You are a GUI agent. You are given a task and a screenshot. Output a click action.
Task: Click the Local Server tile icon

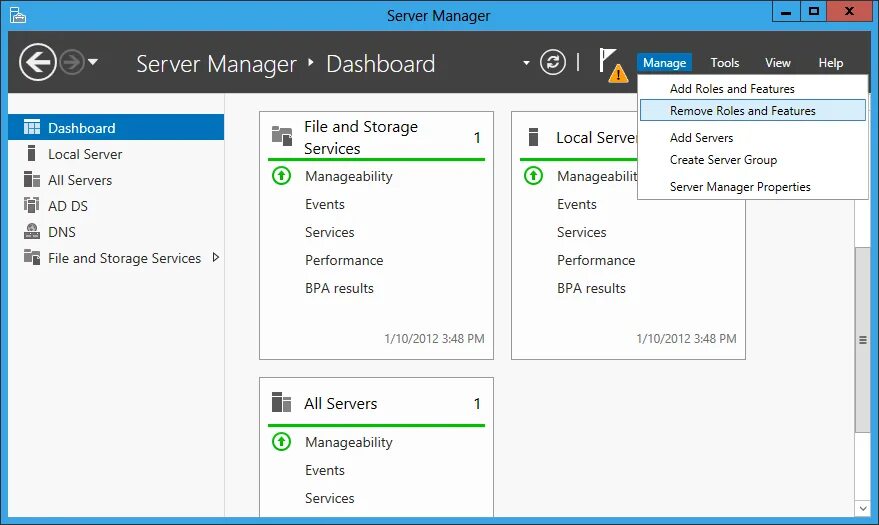[534, 137]
